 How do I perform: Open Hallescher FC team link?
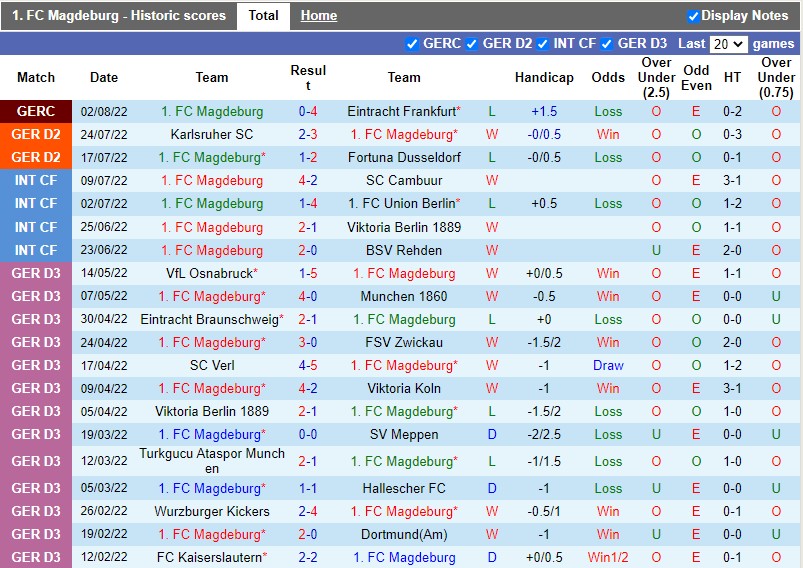pos(404,489)
